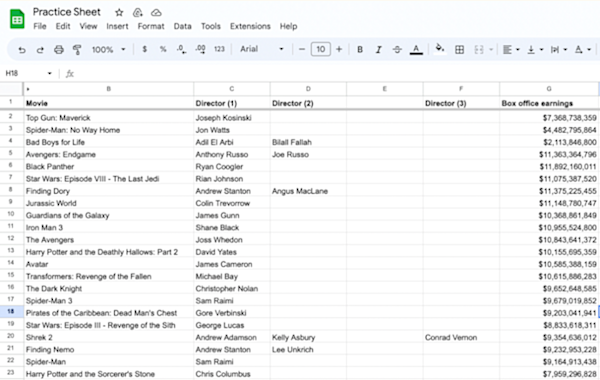Open the zoom 100% dropdown
Image resolution: width=600 pixels, height=380 pixels.
[108, 49]
